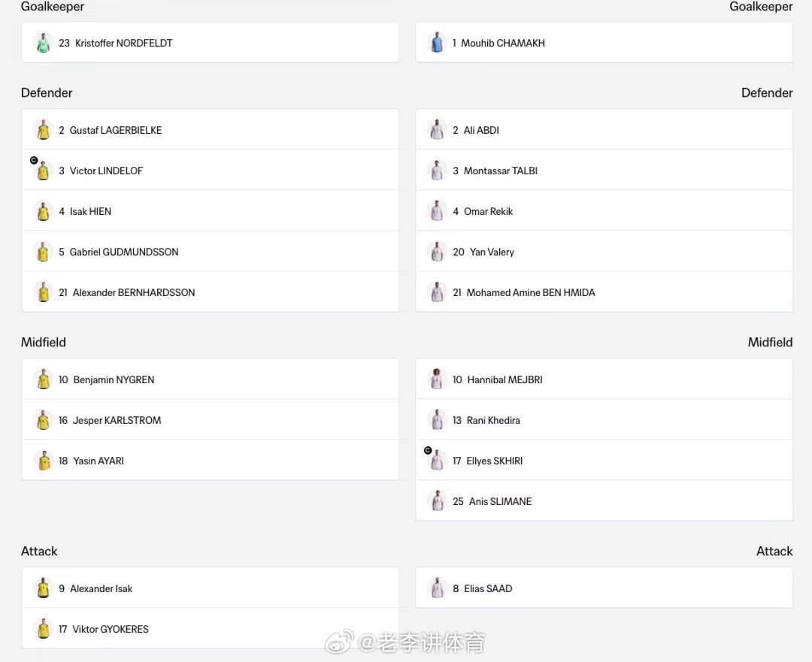Click right team Goalkeeper heading
812x662 pixels.
coord(761,7)
